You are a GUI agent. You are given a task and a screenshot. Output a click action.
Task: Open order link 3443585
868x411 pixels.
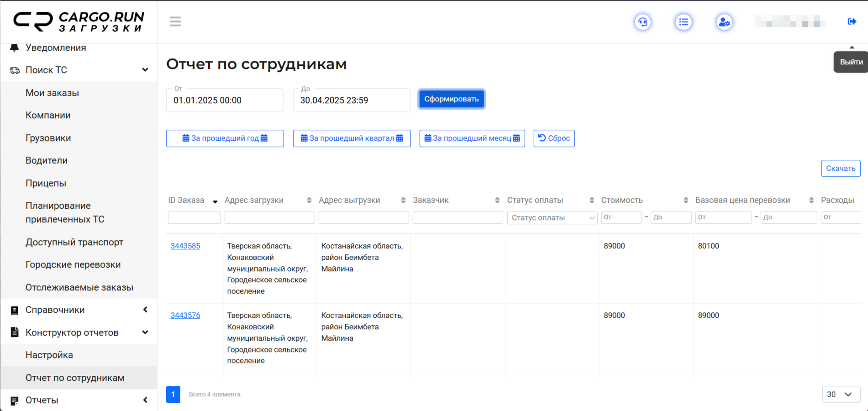click(185, 246)
